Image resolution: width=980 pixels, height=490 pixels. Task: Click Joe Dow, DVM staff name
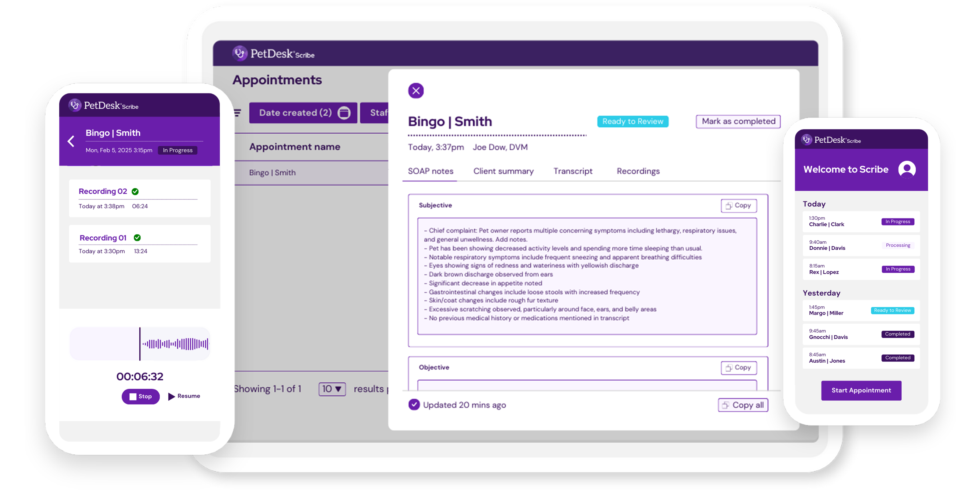click(500, 147)
